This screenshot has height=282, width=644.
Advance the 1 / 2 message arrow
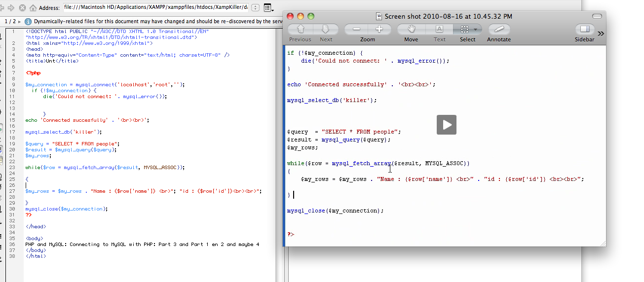coord(20,22)
